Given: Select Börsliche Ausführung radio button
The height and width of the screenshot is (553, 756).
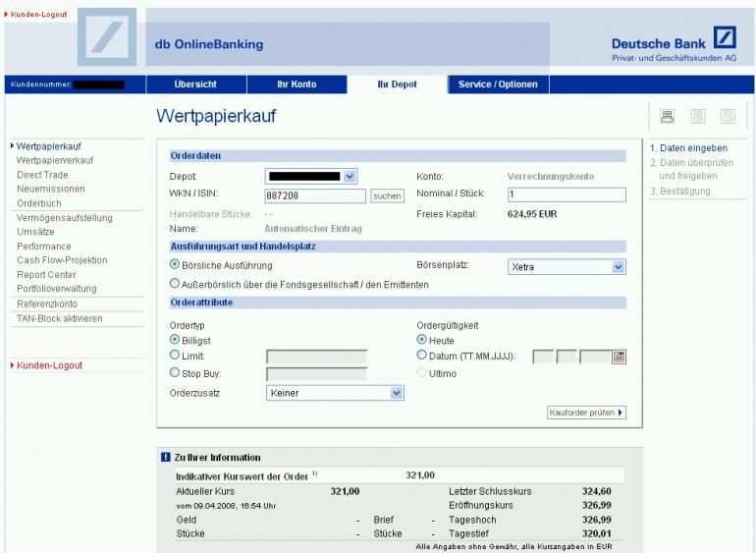Looking at the screenshot, I should (175, 264).
